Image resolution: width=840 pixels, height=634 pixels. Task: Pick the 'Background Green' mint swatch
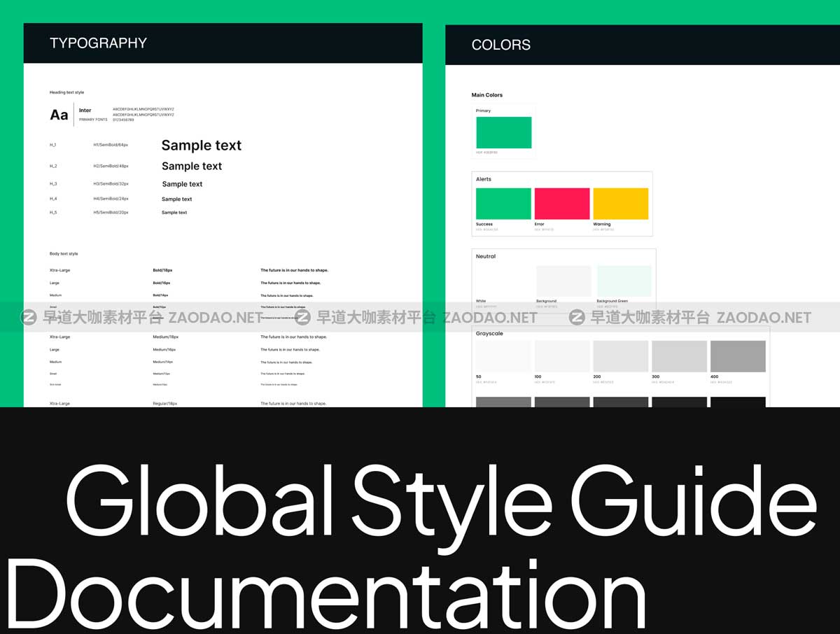(x=624, y=281)
